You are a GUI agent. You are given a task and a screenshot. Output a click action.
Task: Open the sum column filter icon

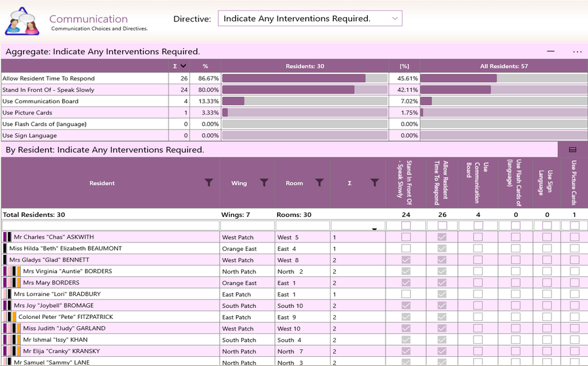[x=374, y=182]
